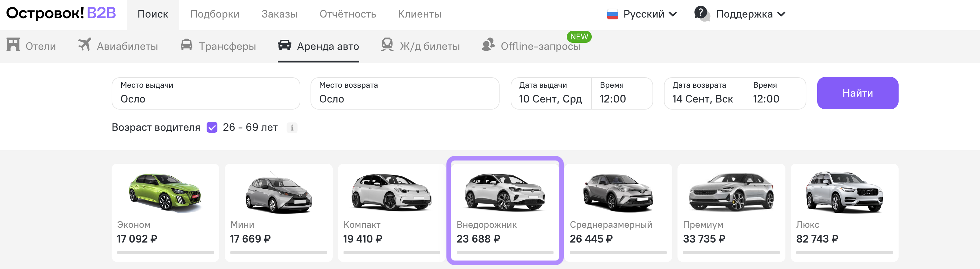Click the airplane icon for Авиабилеты
980x269 pixels.
pos(84,45)
